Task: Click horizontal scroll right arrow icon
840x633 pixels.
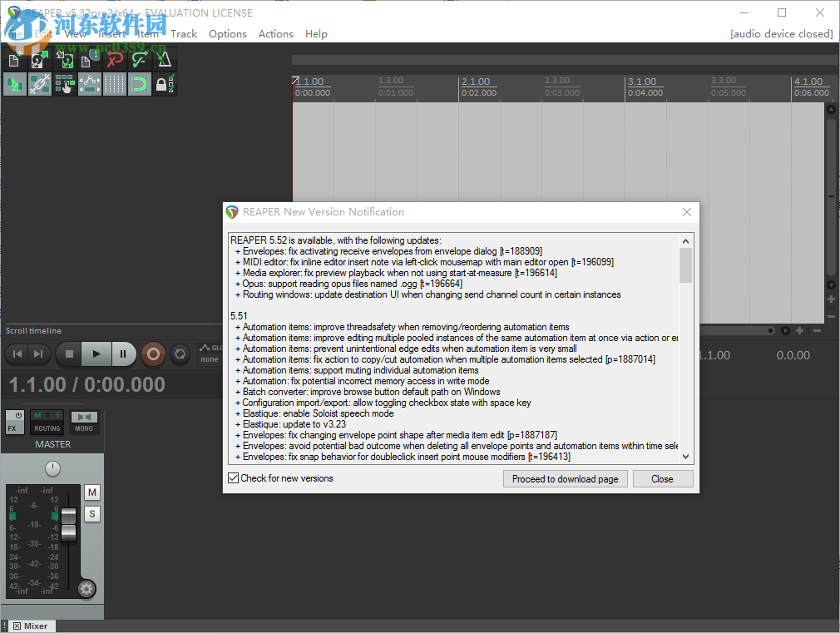Action: point(785,331)
